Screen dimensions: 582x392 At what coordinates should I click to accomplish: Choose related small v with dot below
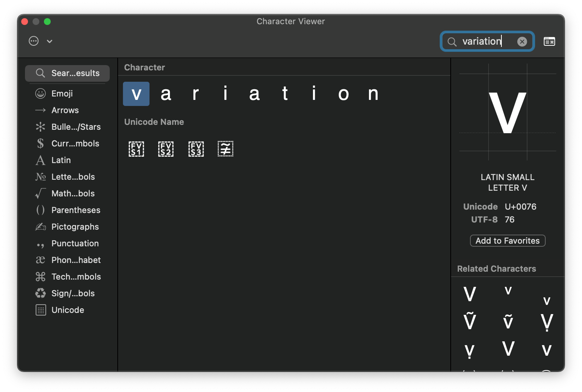[x=470, y=351]
